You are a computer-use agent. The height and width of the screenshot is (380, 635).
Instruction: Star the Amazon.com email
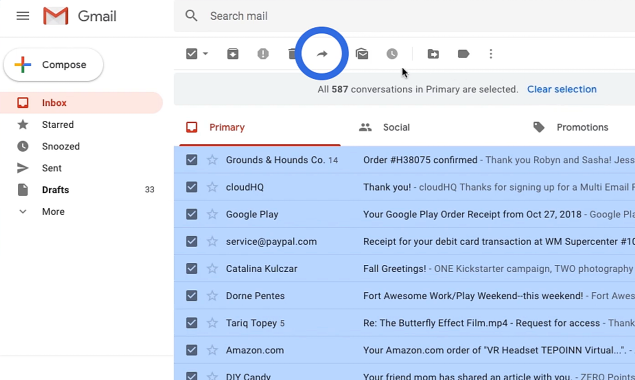[212, 350]
